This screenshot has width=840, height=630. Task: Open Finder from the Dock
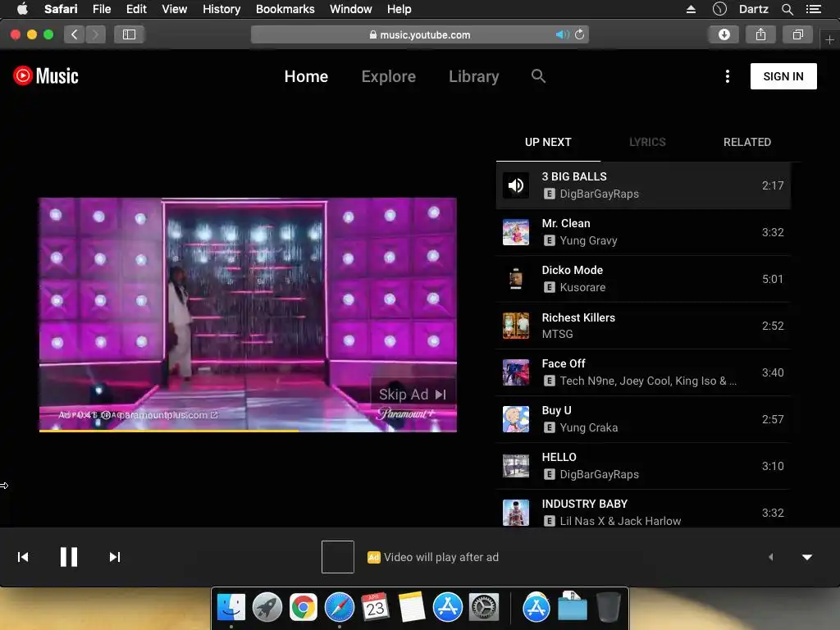(231, 608)
